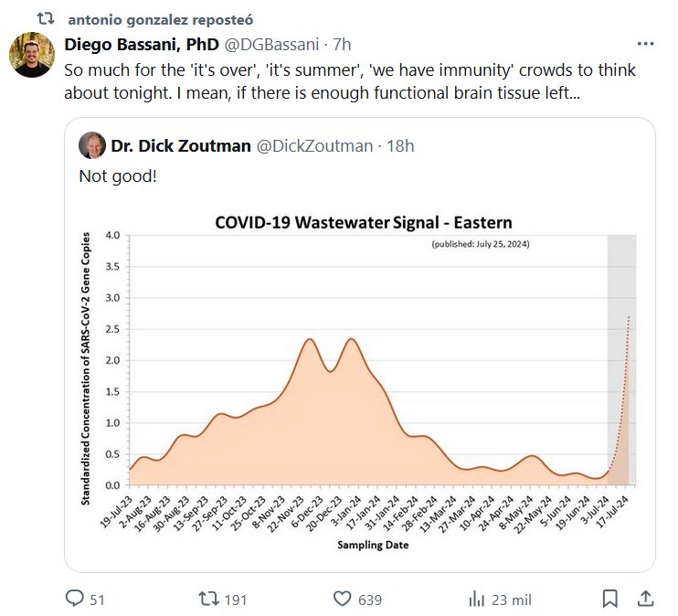
Task: Bookmark this tweet
Action: (609, 599)
